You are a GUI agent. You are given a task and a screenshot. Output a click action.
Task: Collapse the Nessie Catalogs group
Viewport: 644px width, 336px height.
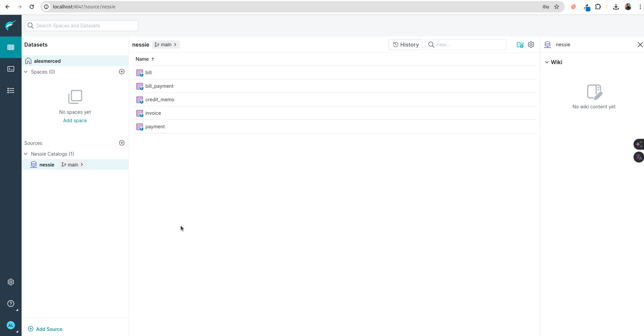pyautogui.click(x=26, y=154)
